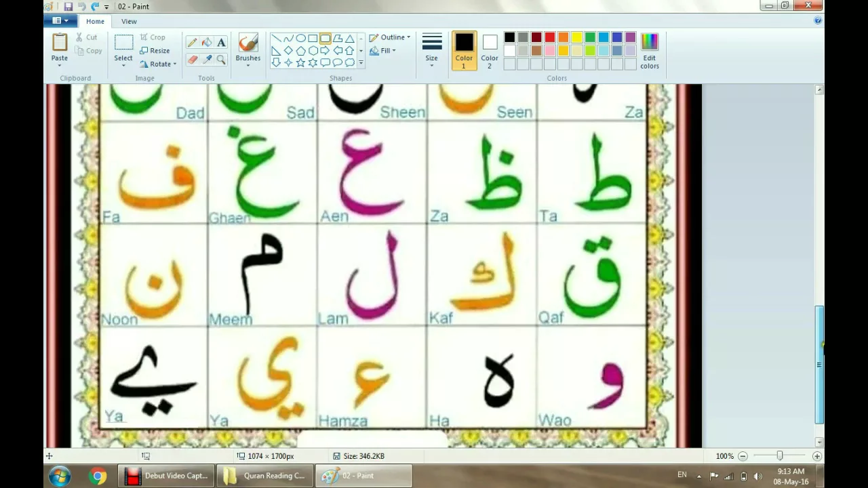Viewport: 868px width, 488px height.
Task: Select the Eraser tool
Action: tap(193, 60)
